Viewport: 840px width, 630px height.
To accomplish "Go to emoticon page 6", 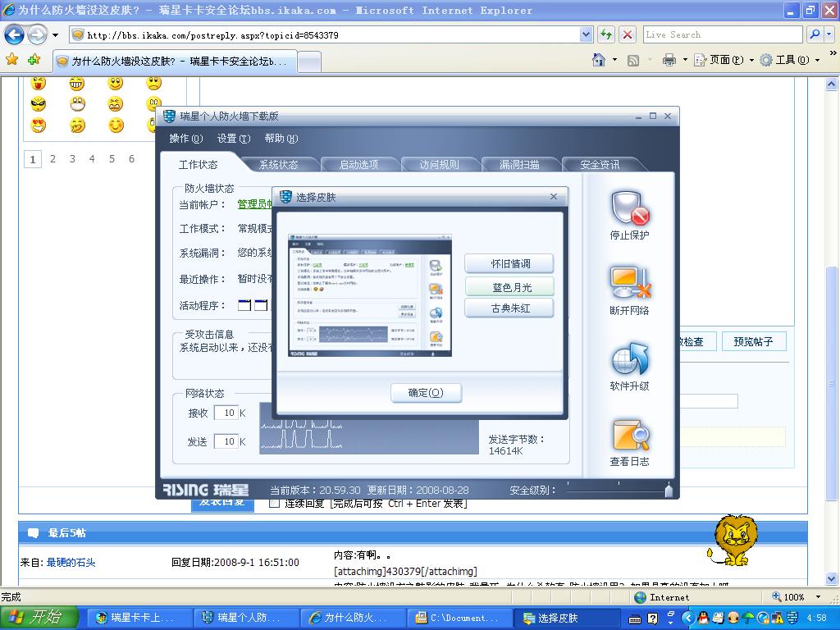I will click(131, 158).
